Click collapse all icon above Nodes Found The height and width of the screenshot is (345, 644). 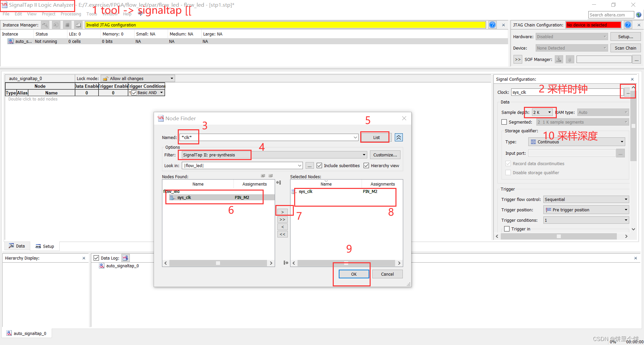click(x=271, y=176)
